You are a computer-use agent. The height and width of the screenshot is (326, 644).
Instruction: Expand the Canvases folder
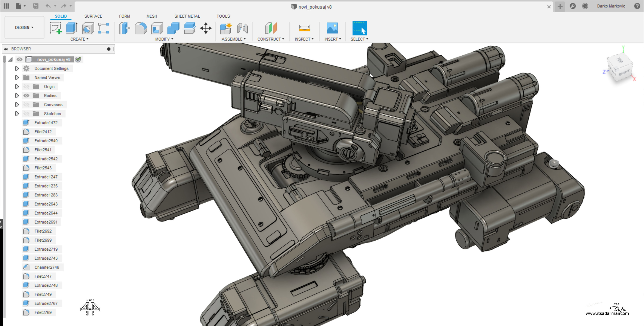(x=17, y=104)
